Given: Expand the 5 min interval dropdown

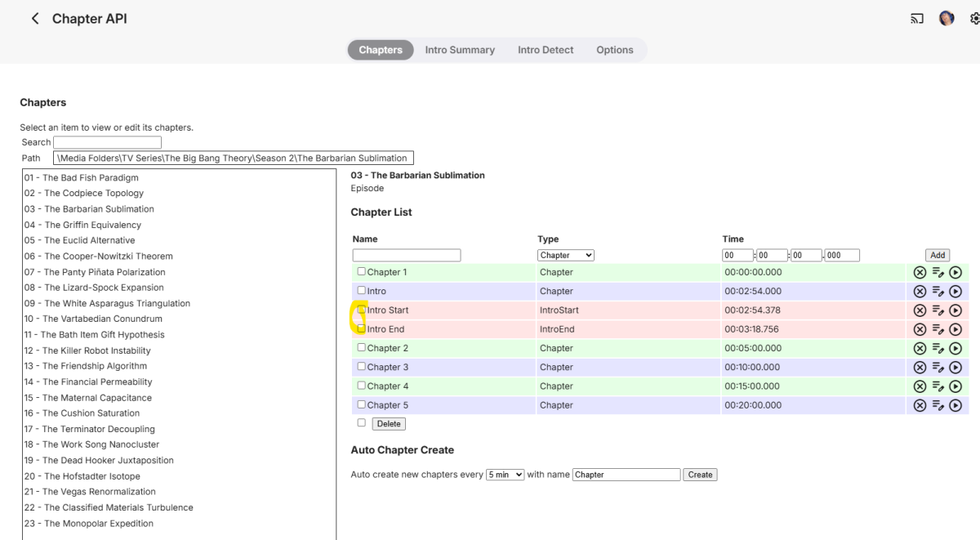Looking at the screenshot, I should point(505,475).
